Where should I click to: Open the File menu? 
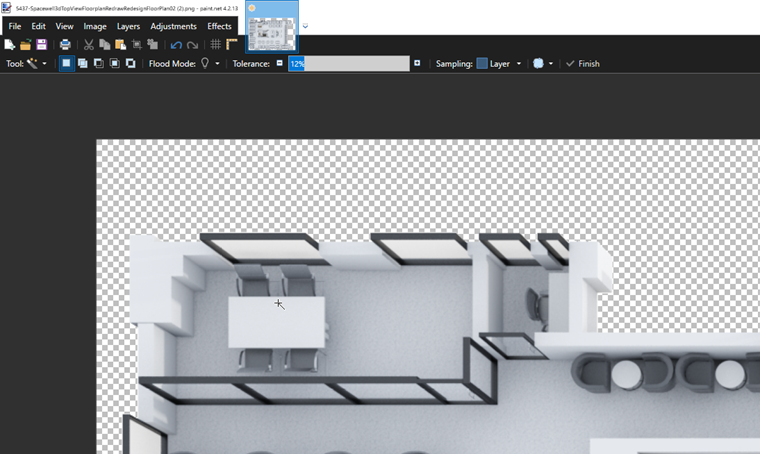pyautogui.click(x=15, y=26)
